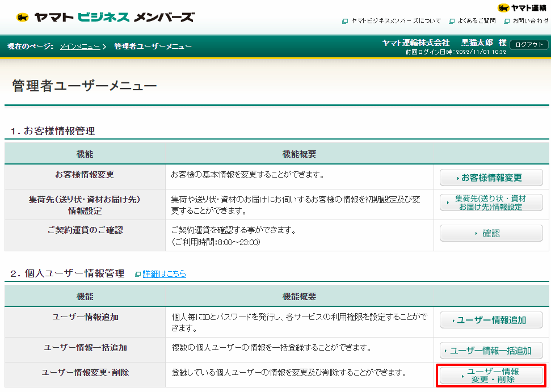Click the Yamato Business Members cat logo
This screenshot has height=392, width=551.
(x=23, y=16)
